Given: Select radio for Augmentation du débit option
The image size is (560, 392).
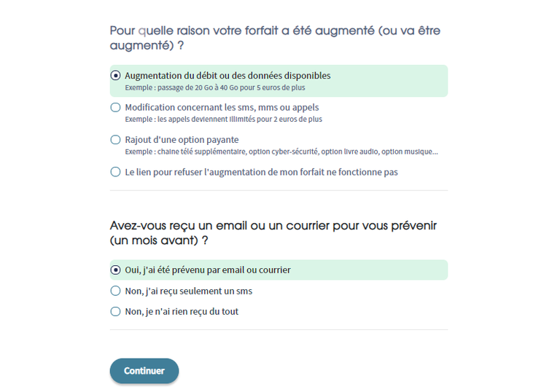Looking at the screenshot, I should [115, 76].
